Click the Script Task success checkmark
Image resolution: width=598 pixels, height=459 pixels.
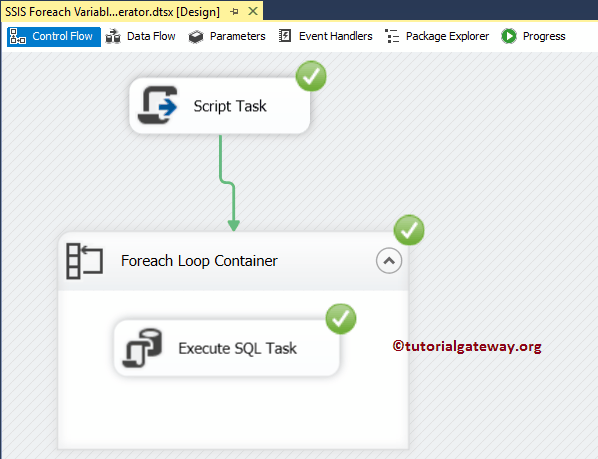[x=311, y=76]
